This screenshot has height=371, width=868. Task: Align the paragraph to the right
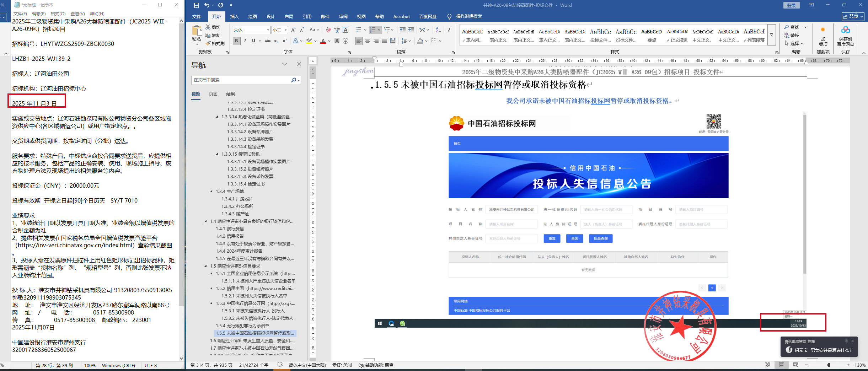click(376, 41)
